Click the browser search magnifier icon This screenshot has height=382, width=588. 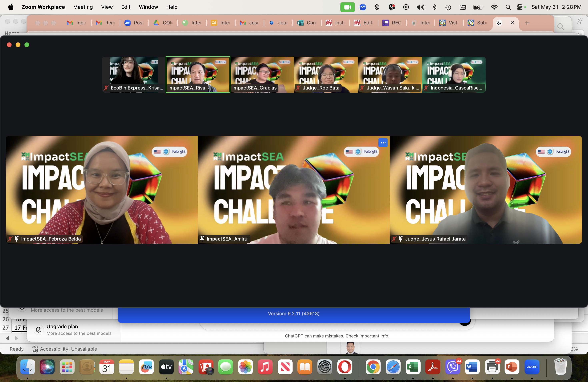[560, 26]
